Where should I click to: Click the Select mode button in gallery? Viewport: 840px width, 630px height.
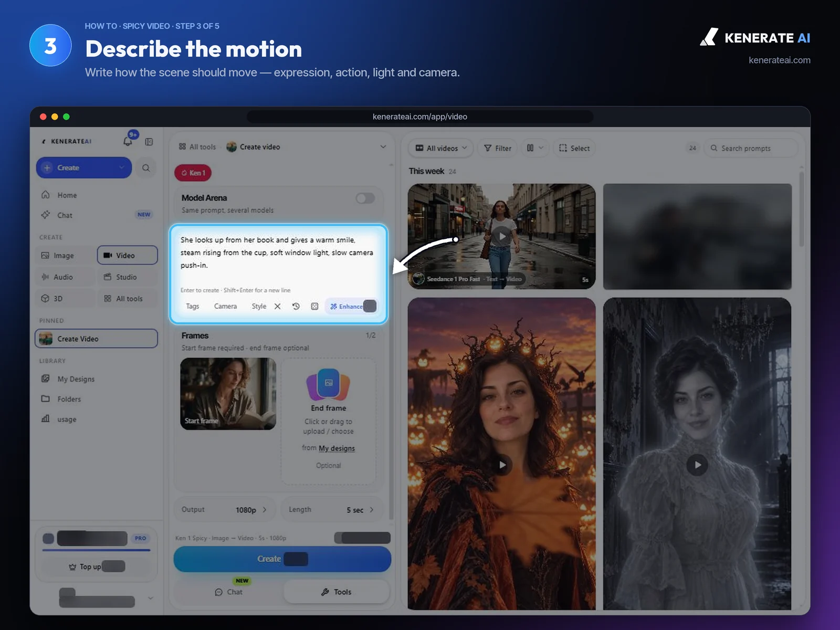574,148
